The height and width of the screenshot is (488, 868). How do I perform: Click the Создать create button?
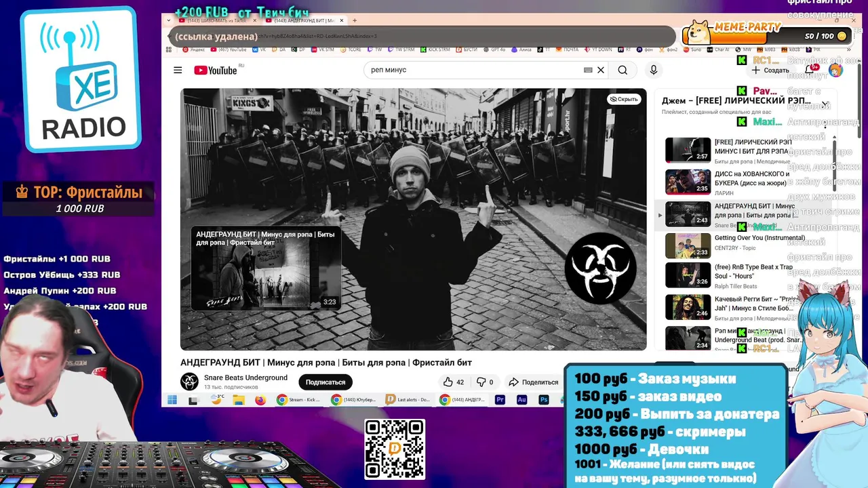click(770, 70)
